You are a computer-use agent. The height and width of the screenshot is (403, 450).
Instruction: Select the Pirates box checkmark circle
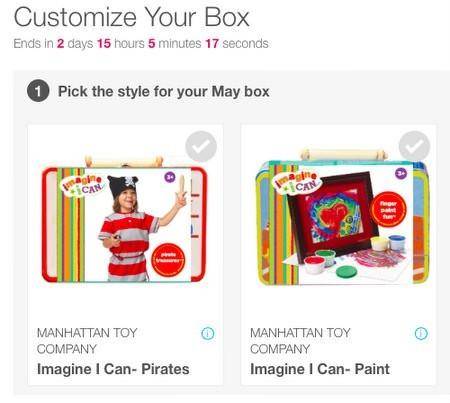click(x=201, y=147)
